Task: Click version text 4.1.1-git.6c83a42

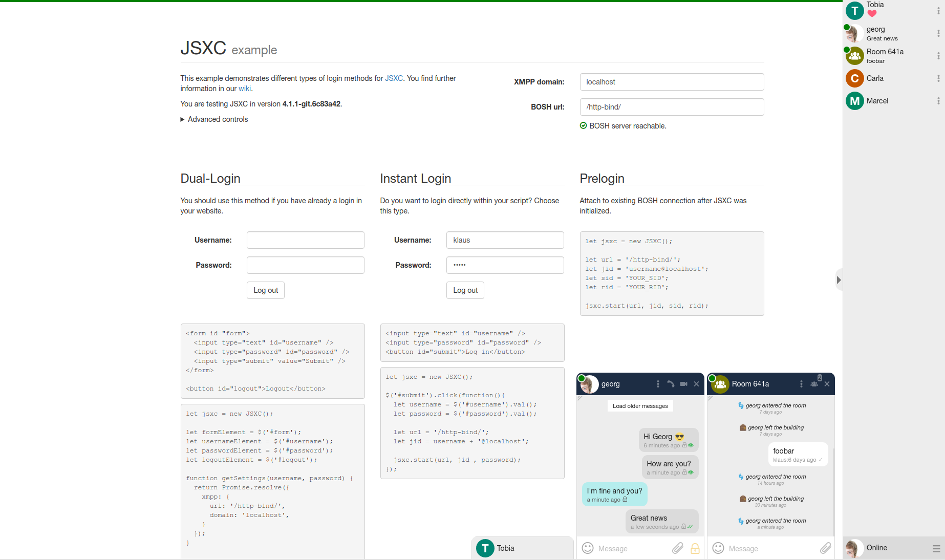Action: tap(311, 104)
